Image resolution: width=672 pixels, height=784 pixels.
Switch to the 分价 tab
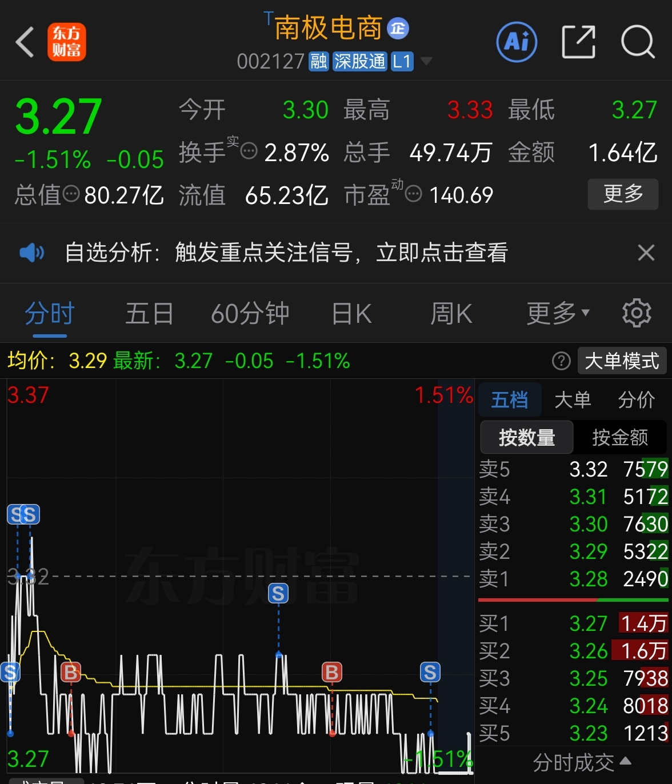(x=636, y=399)
